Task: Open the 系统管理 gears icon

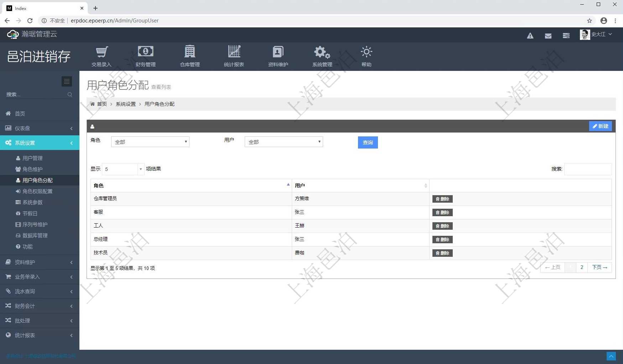Action: point(322,52)
